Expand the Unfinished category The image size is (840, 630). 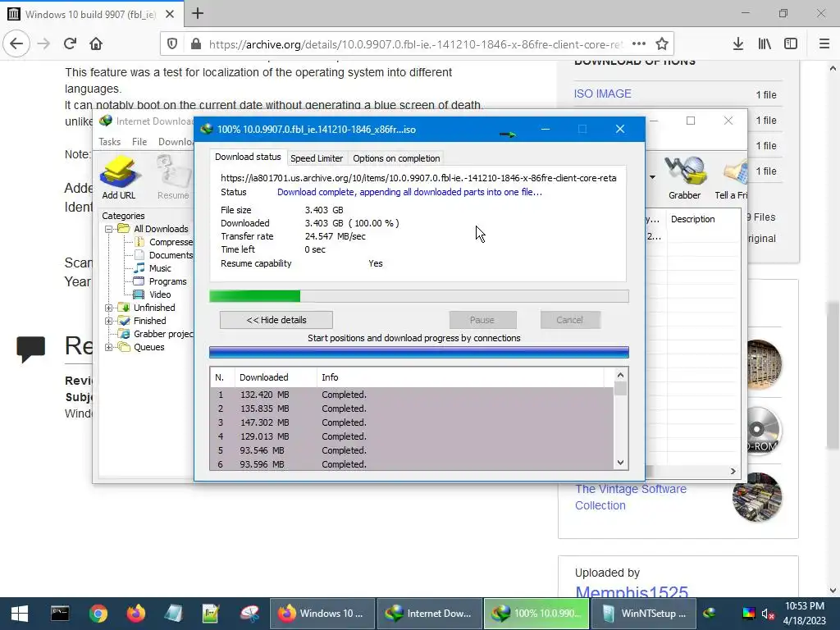[x=109, y=308]
